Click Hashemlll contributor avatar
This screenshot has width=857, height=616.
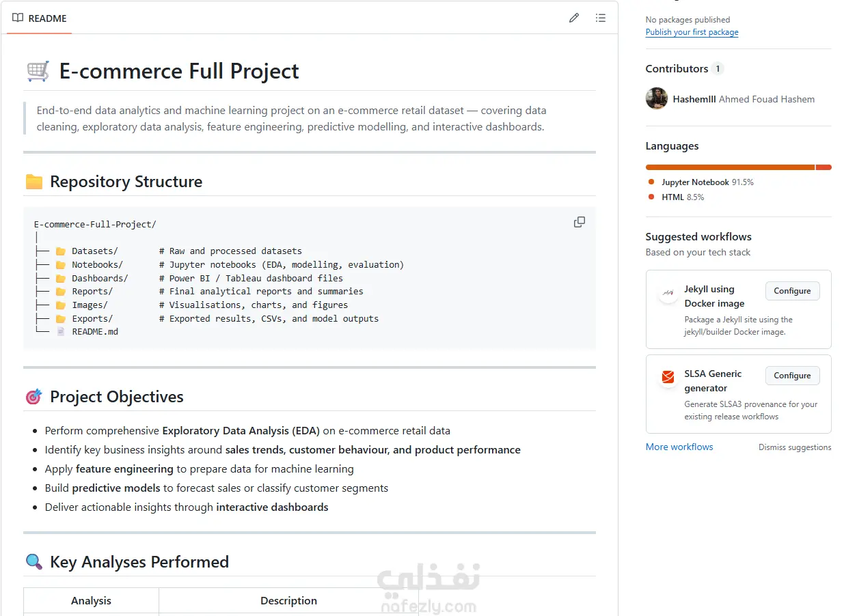pyautogui.click(x=656, y=99)
